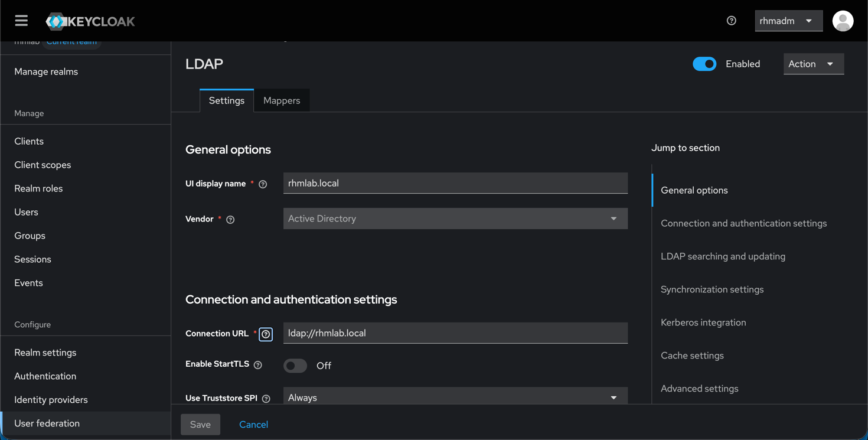The height and width of the screenshot is (440, 868).
Task: Jump to Kerberos integration section
Action: tap(703, 322)
